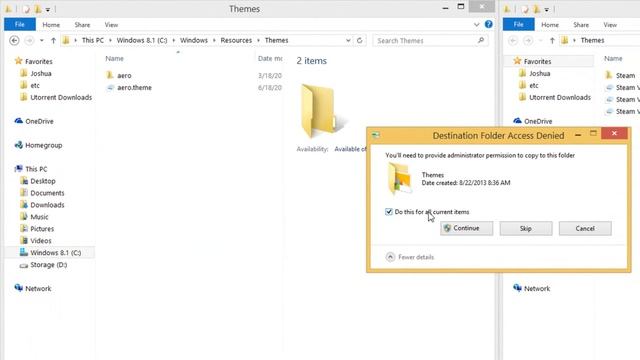Select Network in right window sidebar

coord(537,289)
